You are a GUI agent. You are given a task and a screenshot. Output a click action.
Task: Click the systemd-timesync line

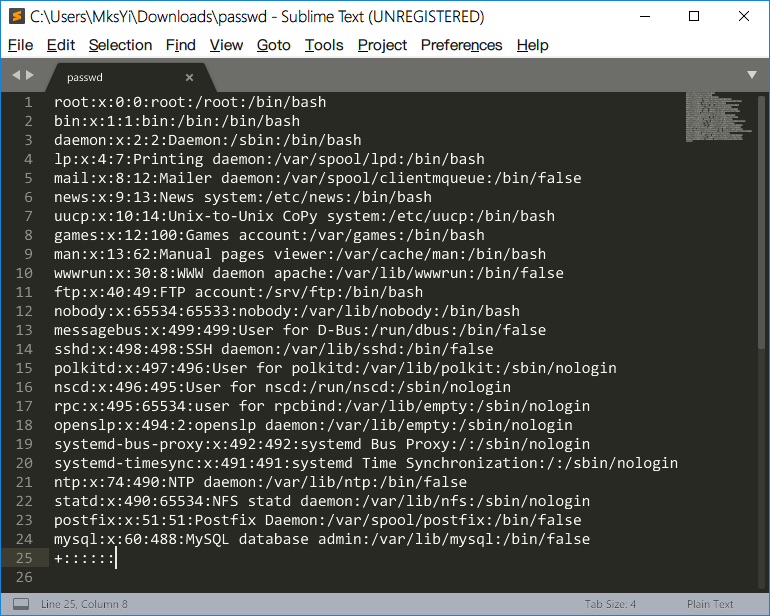366,463
